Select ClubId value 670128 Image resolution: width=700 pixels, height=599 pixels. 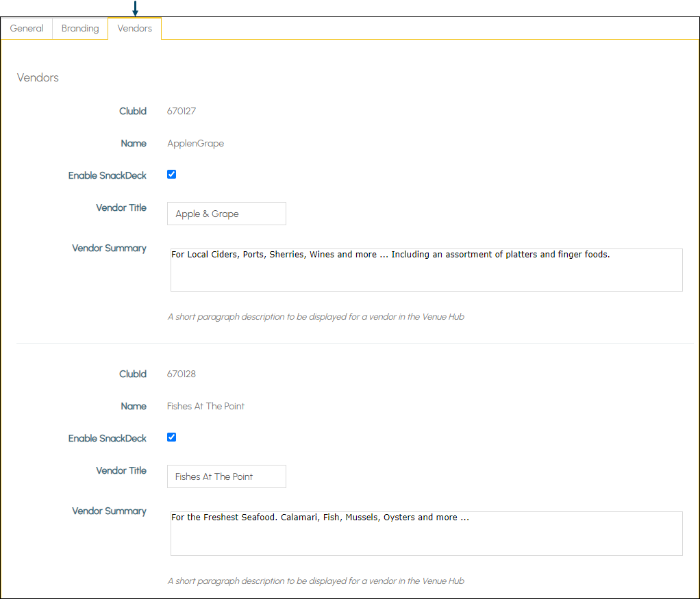coord(182,374)
